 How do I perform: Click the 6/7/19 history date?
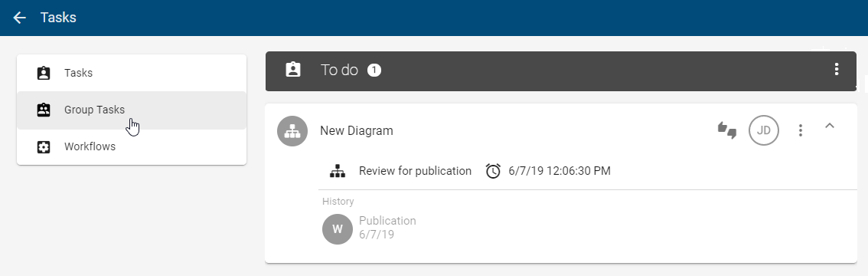point(377,235)
